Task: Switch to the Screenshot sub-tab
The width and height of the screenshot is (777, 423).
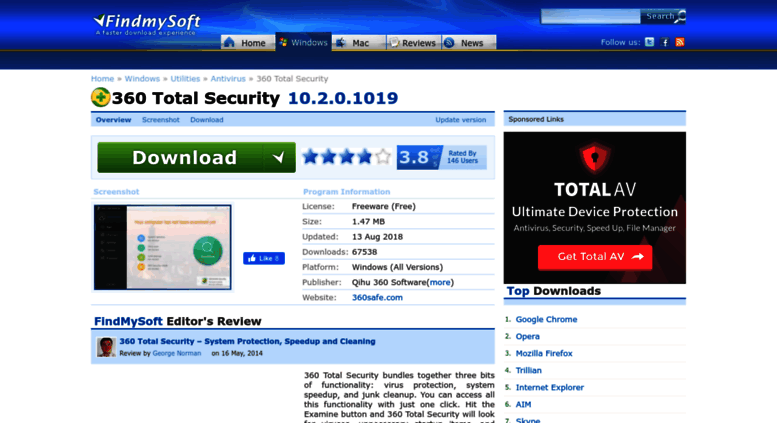Action: click(x=161, y=120)
